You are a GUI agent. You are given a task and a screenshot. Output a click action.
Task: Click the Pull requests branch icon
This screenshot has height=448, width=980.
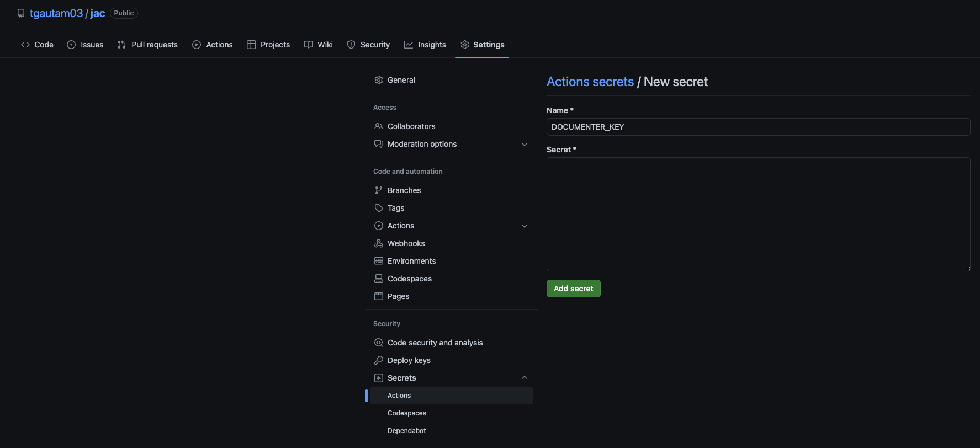click(121, 45)
